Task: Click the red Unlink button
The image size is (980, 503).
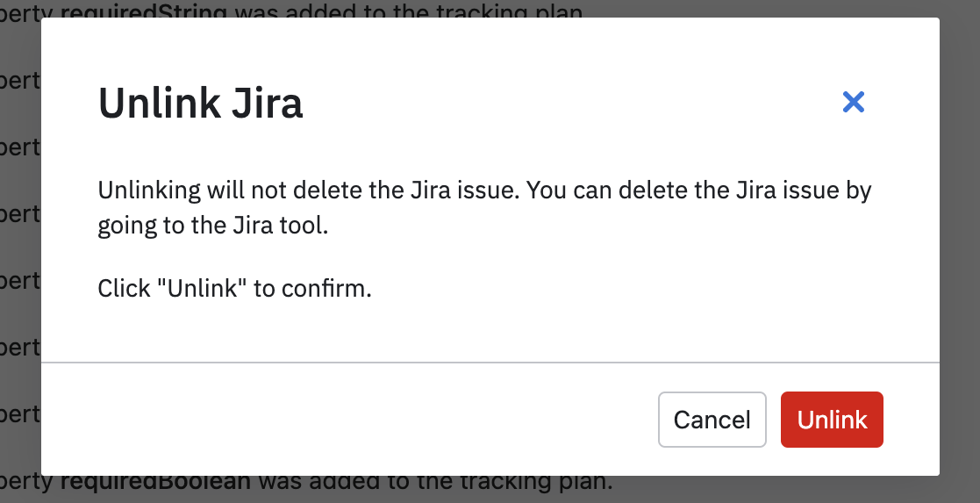Action: 832,420
